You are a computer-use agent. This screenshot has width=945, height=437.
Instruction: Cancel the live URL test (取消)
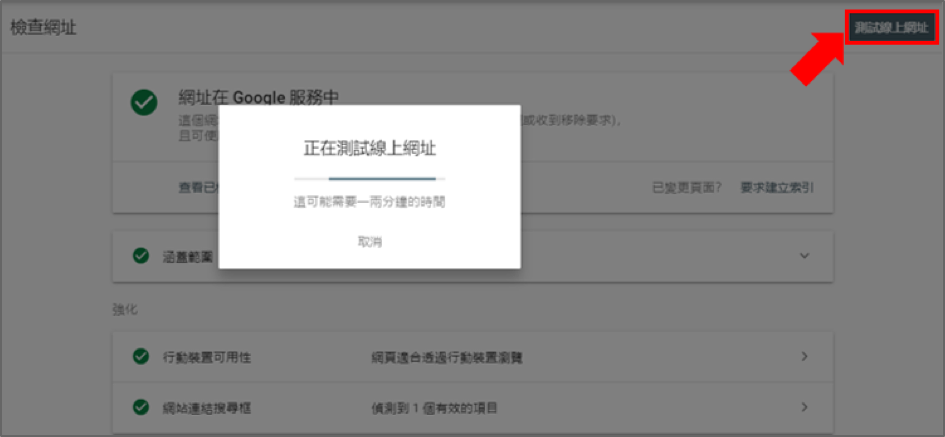pos(370,242)
